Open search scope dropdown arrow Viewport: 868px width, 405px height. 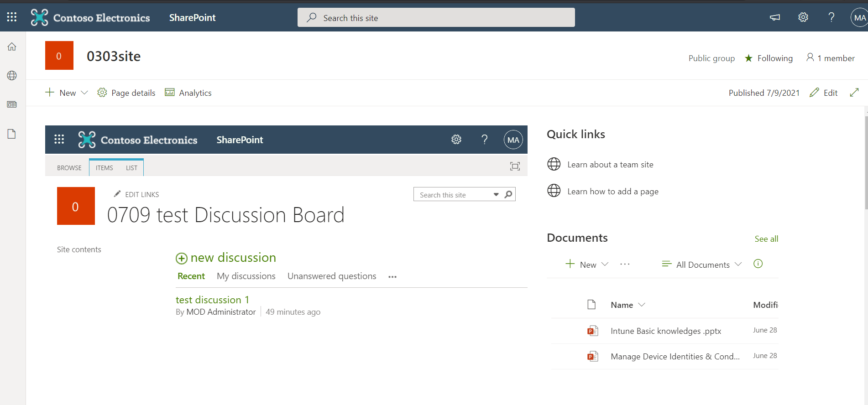point(496,195)
